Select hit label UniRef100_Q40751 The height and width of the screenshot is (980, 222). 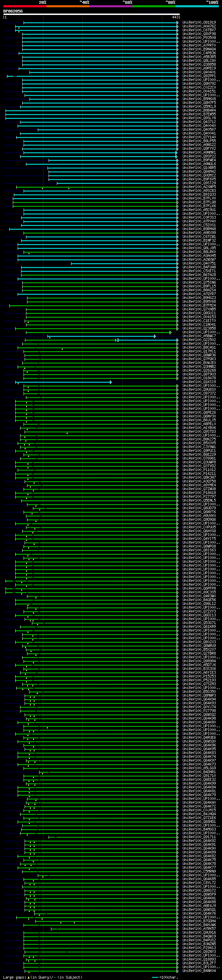coord(199,263)
